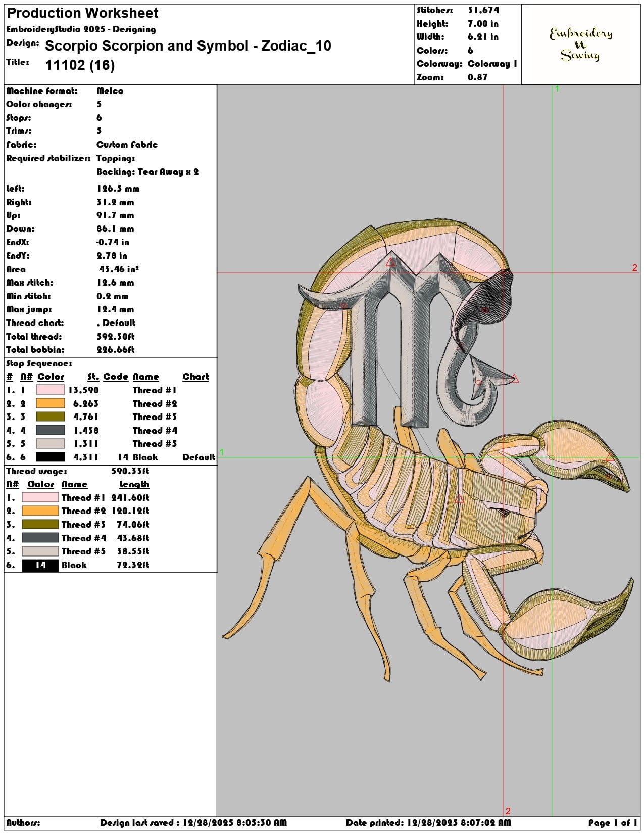
Task: Click the Zoom value 0.87
Action: (x=477, y=77)
